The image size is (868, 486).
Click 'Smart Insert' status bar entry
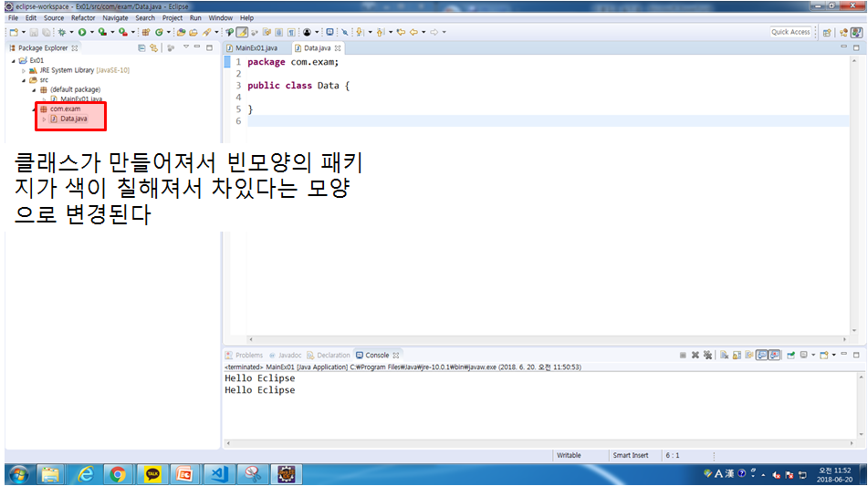[x=631, y=456]
